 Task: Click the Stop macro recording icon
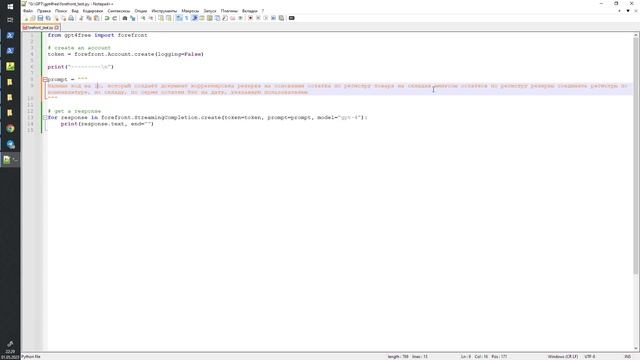(x=258, y=18)
